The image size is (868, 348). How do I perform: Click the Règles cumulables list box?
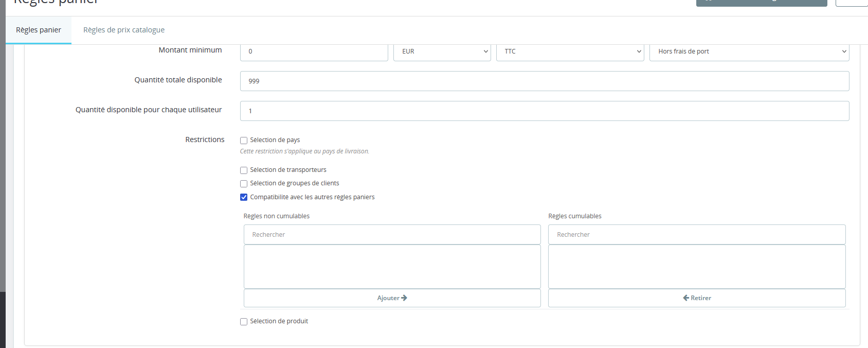click(x=697, y=267)
